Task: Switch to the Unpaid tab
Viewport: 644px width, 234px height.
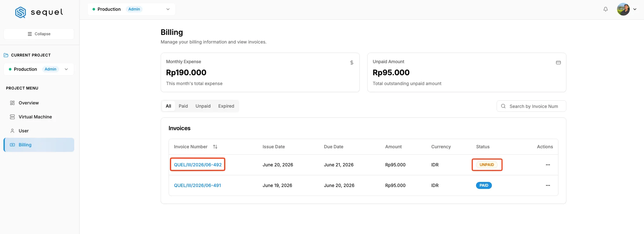Action: point(203,106)
